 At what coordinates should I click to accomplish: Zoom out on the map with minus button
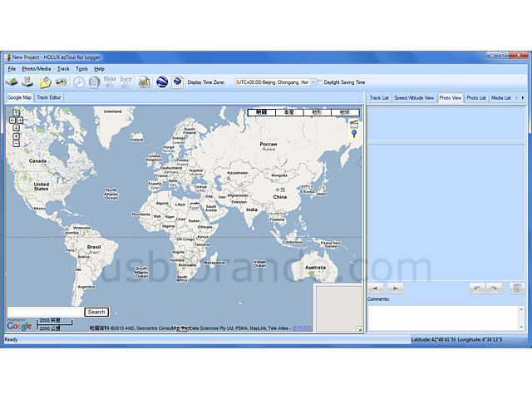pyautogui.click(x=16, y=144)
